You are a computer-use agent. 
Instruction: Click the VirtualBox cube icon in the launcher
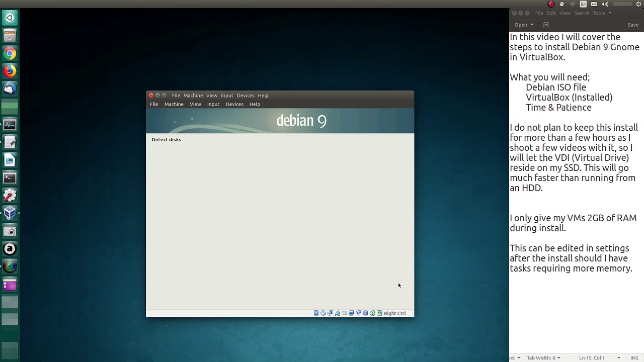(x=10, y=213)
